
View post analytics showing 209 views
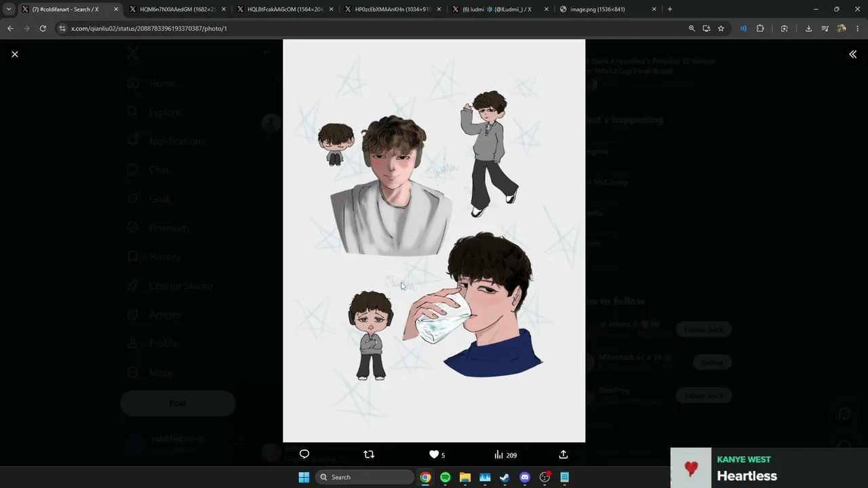(x=505, y=455)
